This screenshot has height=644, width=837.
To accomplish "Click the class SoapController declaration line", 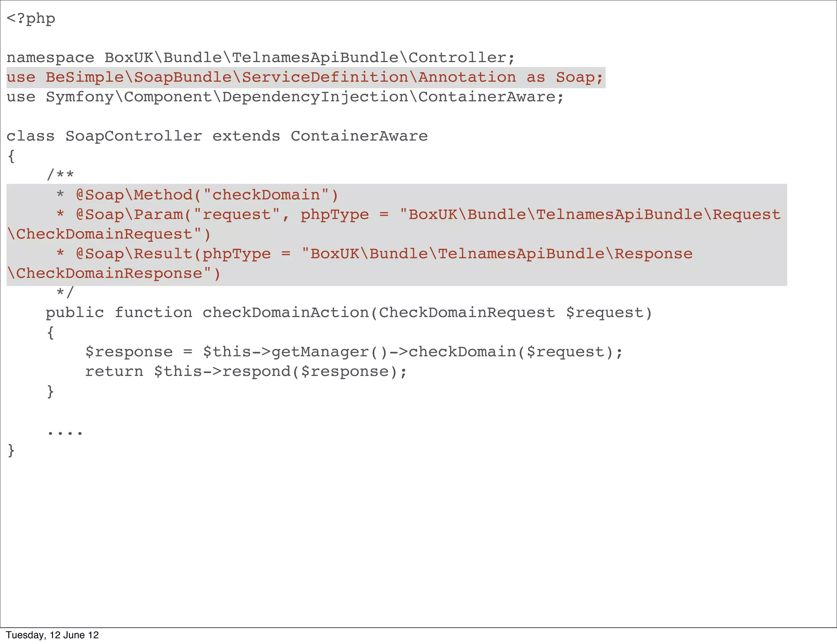I will tap(217, 136).
